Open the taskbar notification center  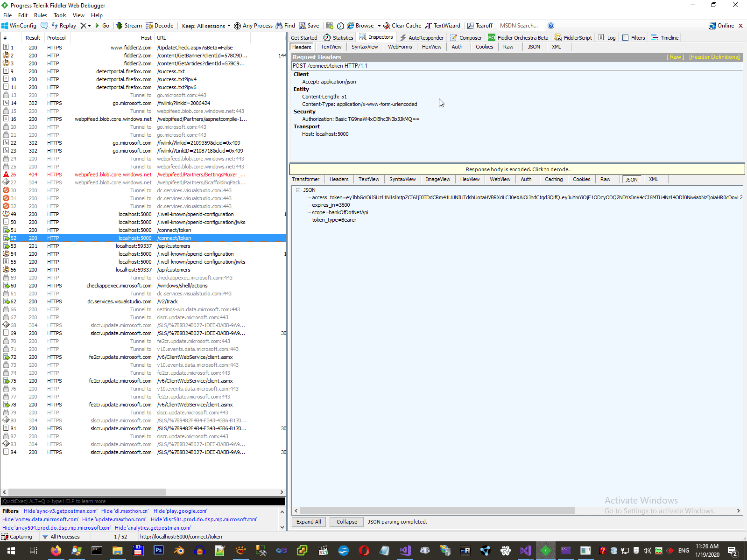click(x=733, y=551)
